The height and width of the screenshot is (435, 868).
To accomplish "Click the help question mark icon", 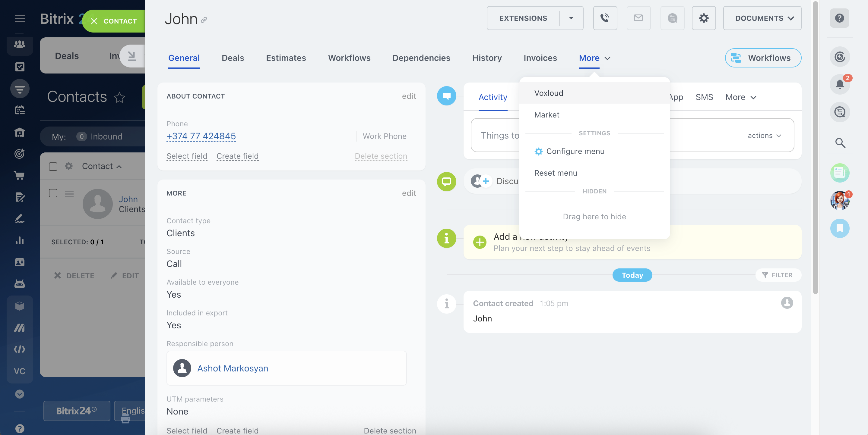I will (839, 18).
